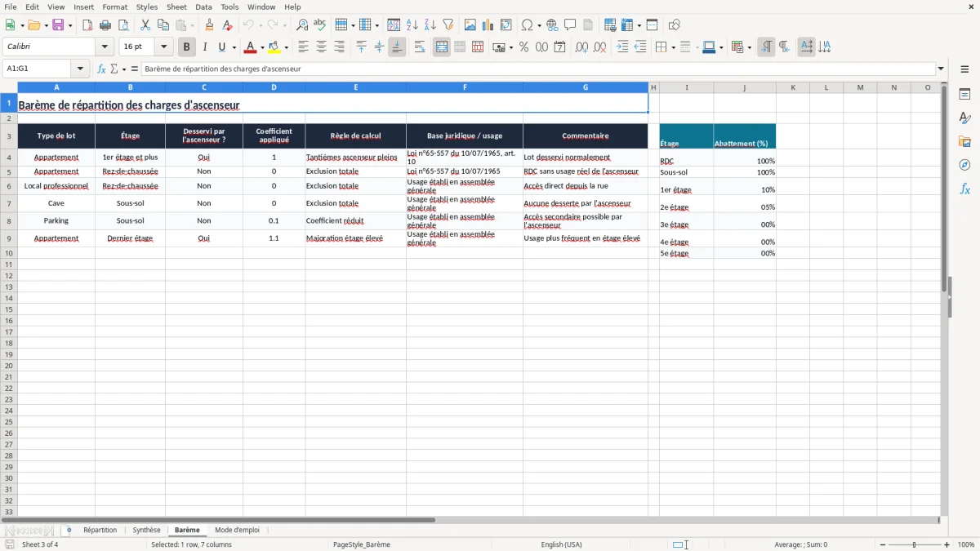The image size is (980, 551).
Task: Click the Save document icon
Action: [58, 25]
